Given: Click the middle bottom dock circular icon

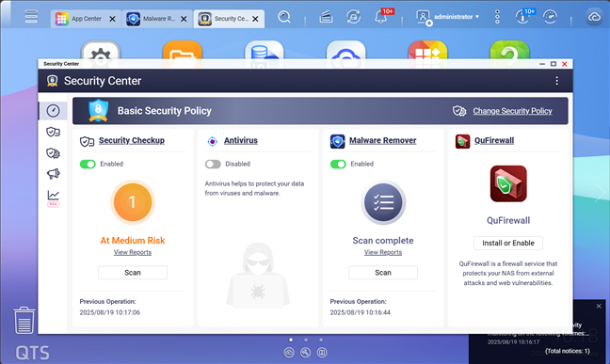Looking at the screenshot, I should [305, 353].
